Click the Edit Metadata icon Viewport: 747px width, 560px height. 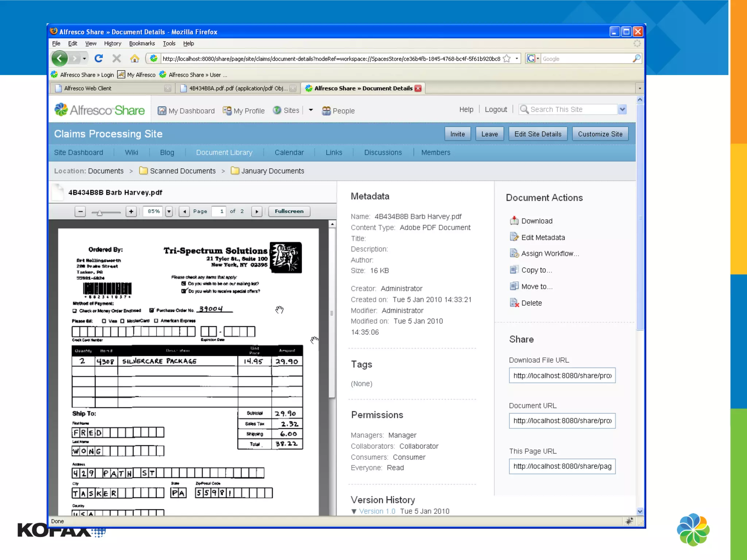pyautogui.click(x=514, y=237)
